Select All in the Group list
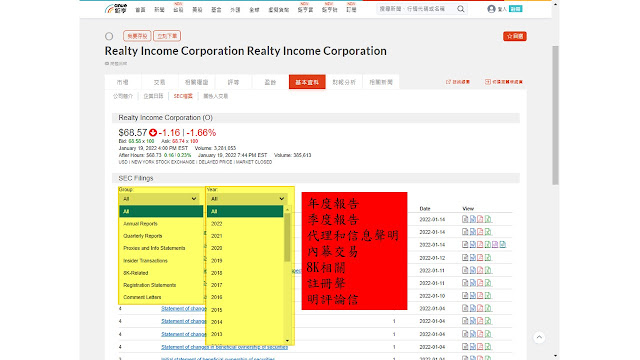 [161, 211]
